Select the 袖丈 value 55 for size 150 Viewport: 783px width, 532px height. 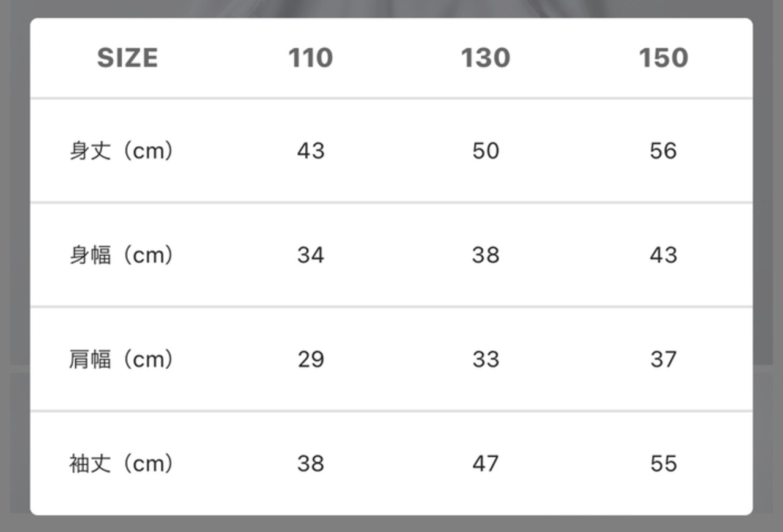pos(664,464)
